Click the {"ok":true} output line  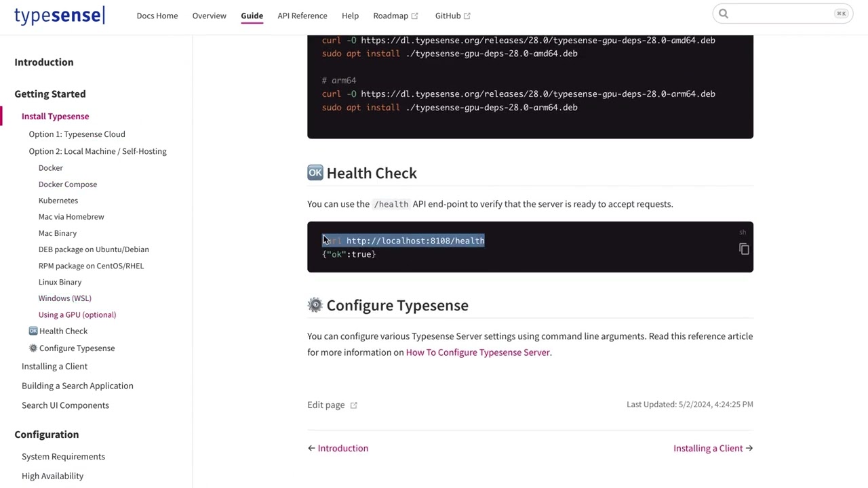point(349,254)
